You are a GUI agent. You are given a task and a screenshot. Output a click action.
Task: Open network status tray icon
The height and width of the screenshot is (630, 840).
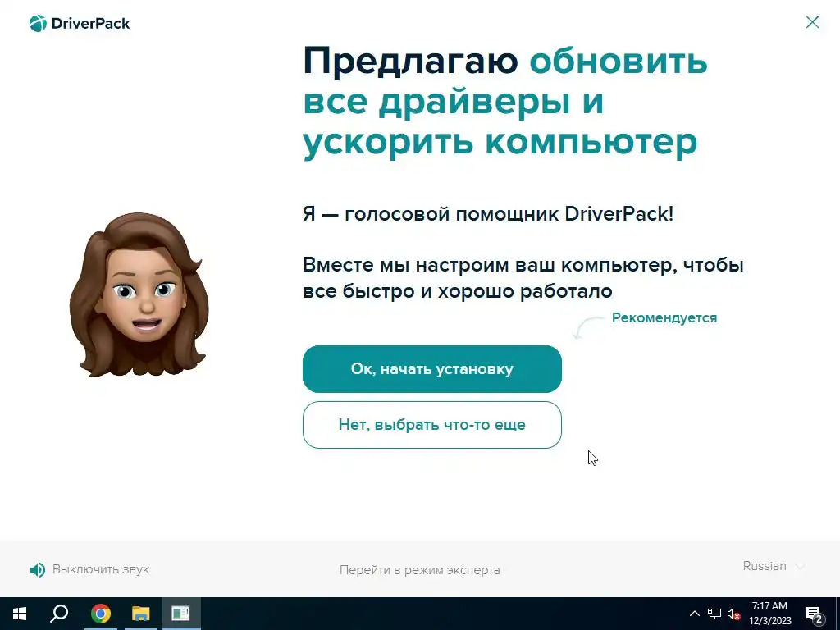[x=714, y=614]
